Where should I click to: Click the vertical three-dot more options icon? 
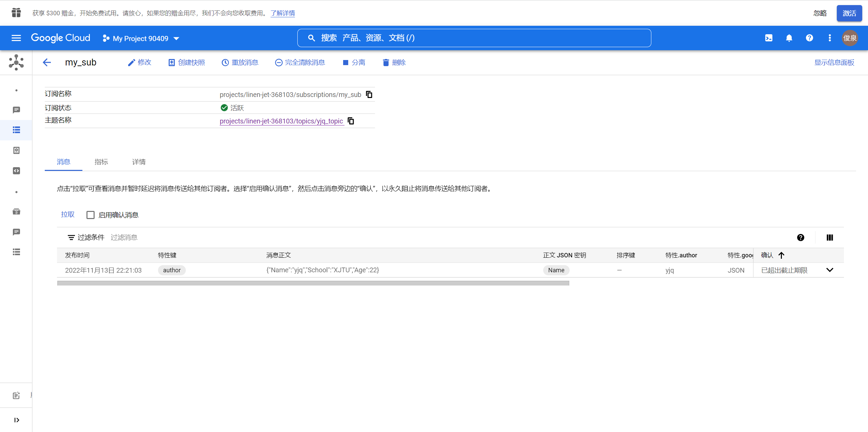click(830, 38)
